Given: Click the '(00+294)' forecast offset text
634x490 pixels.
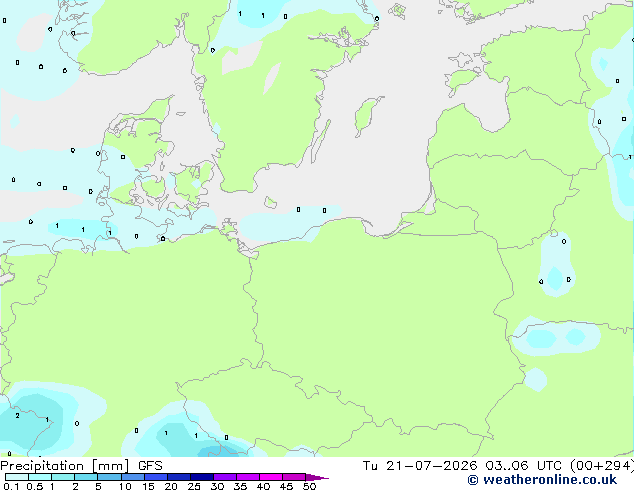Looking at the screenshot, I should pos(602,466).
